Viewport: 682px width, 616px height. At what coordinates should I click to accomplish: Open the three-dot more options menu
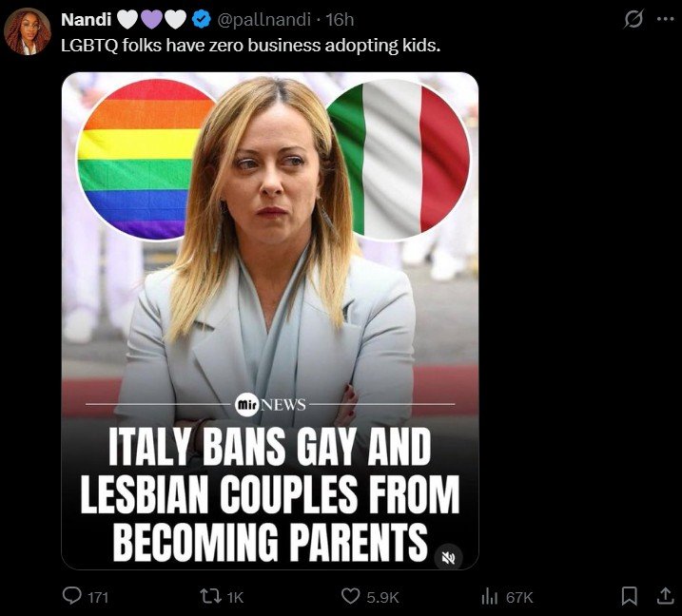[665, 19]
